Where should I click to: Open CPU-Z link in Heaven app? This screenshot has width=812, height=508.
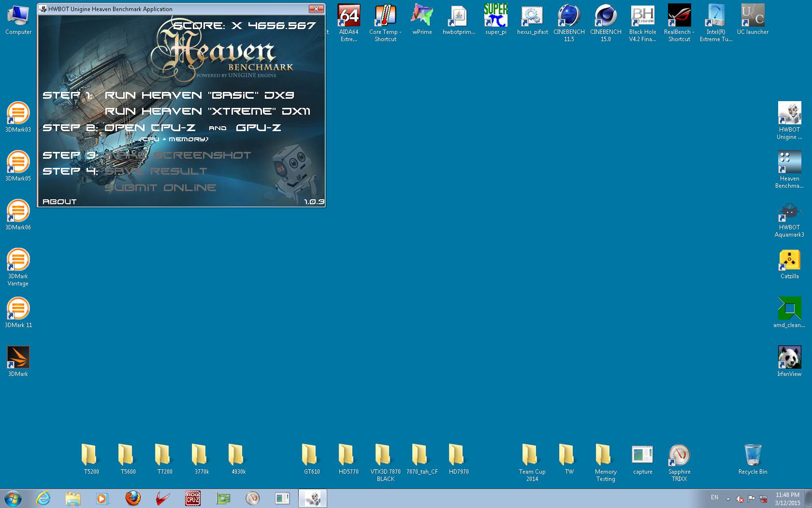150,128
